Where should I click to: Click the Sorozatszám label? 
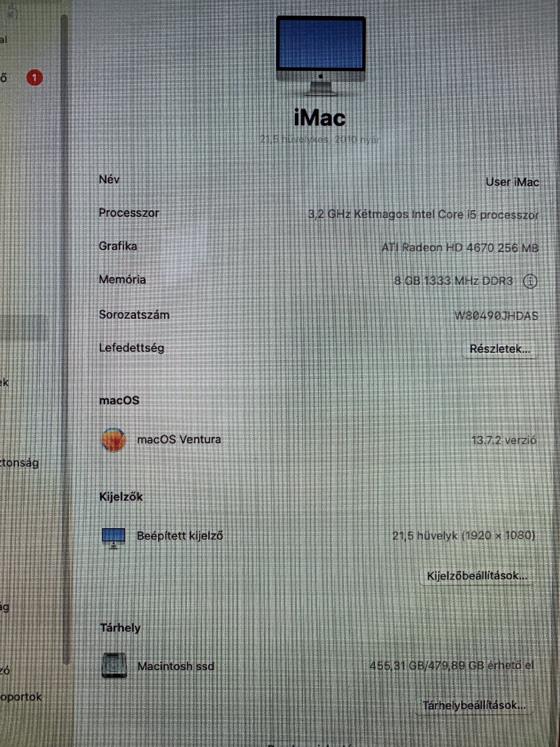tap(134, 315)
